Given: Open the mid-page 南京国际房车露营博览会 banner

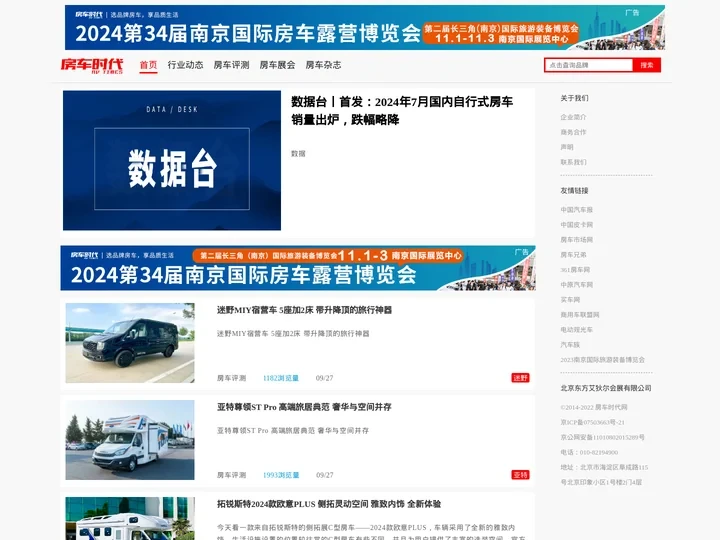Looking at the screenshot, I should tap(298, 268).
